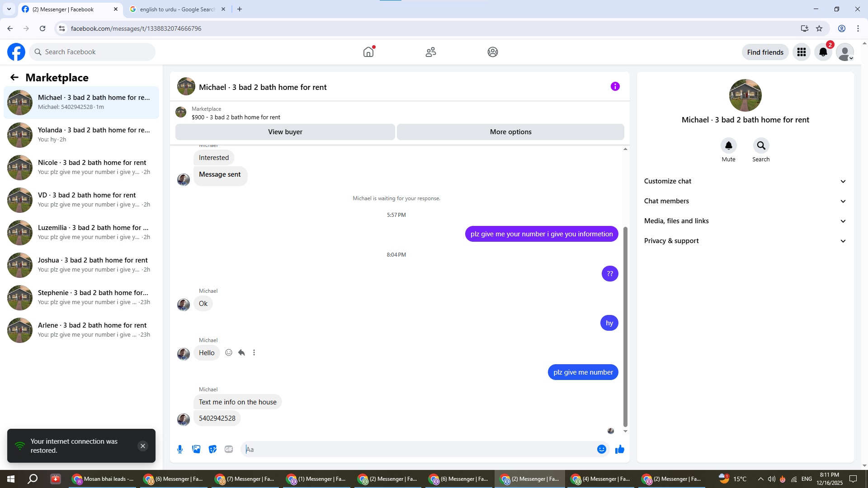Click the Chrome address bar URL
The height and width of the screenshot is (488, 868).
pyautogui.click(x=136, y=28)
